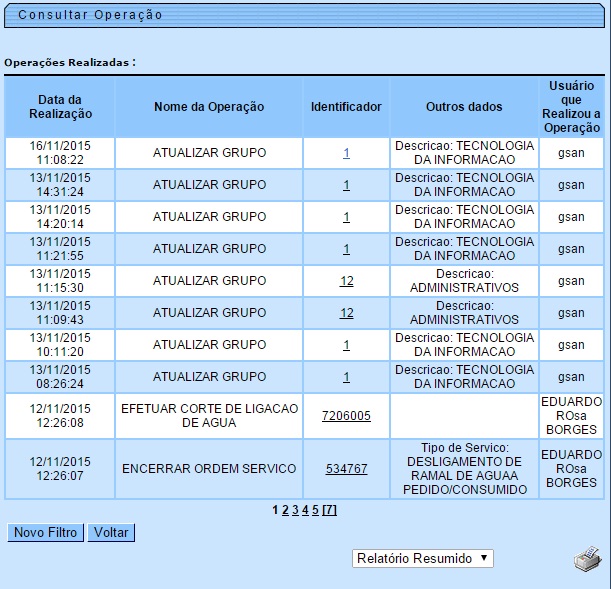
Task: Click identifier 1 in 08:26:24 row
Action: pyautogui.click(x=346, y=377)
